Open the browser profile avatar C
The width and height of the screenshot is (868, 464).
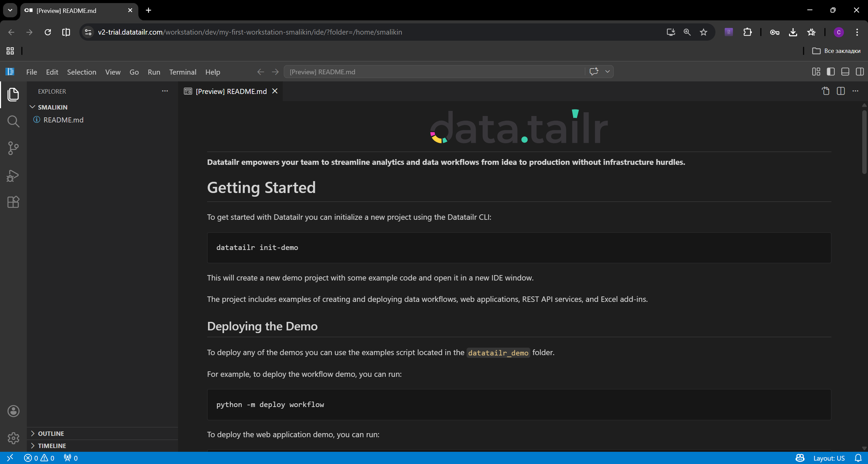[839, 32]
